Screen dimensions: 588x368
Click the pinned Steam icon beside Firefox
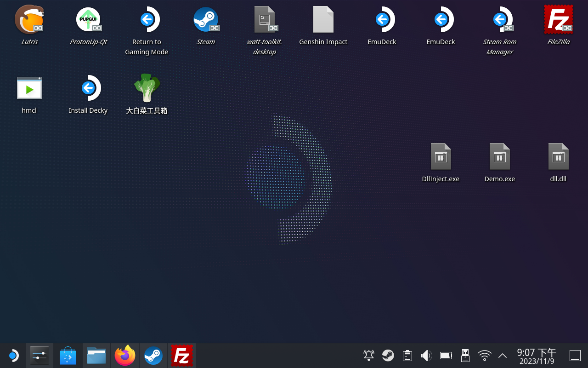pos(153,356)
